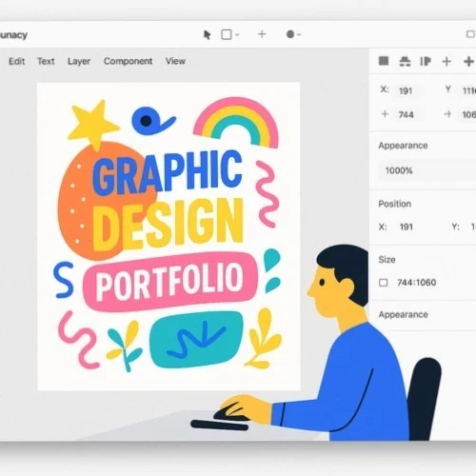Select the arrow pointer tool
Viewport: 476px width, 476px height.
click(x=207, y=34)
